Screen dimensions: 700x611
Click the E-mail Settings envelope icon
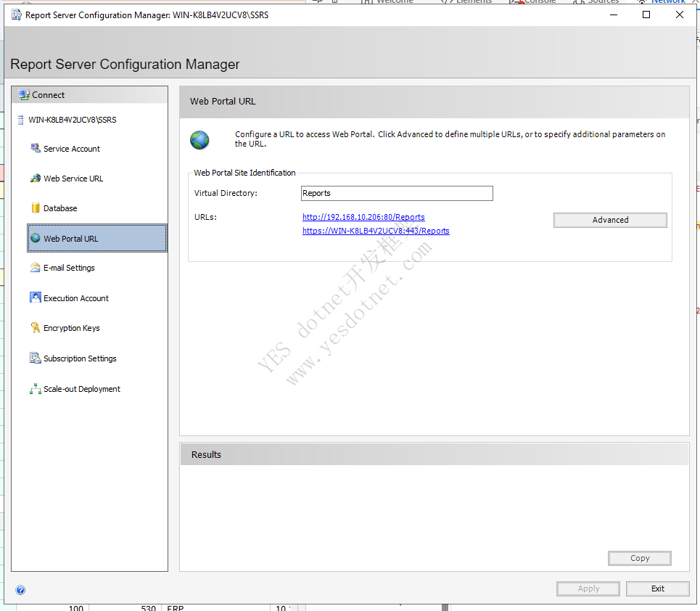[x=35, y=268]
